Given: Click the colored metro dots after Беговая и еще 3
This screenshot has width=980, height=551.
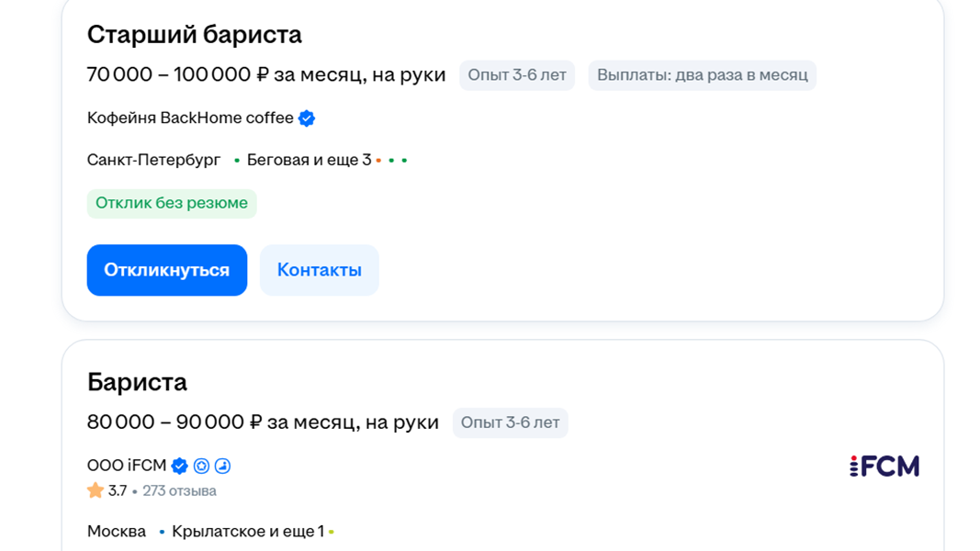Looking at the screenshot, I should (391, 161).
